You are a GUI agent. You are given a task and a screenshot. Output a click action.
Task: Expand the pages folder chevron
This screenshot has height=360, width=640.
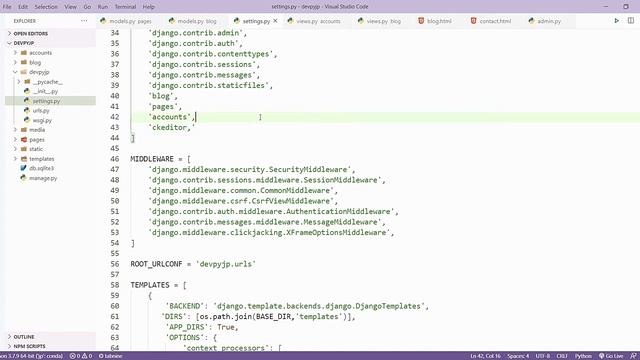(x=16, y=140)
